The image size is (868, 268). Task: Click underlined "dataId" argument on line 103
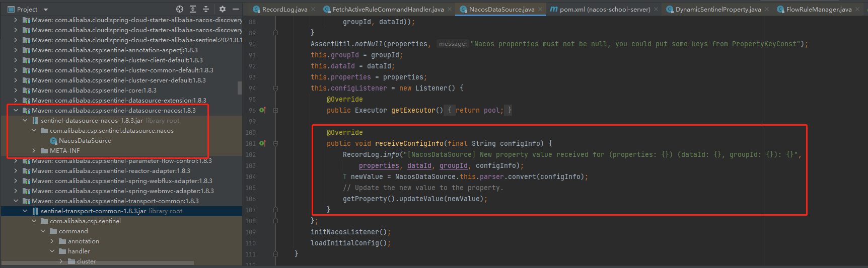(x=419, y=165)
